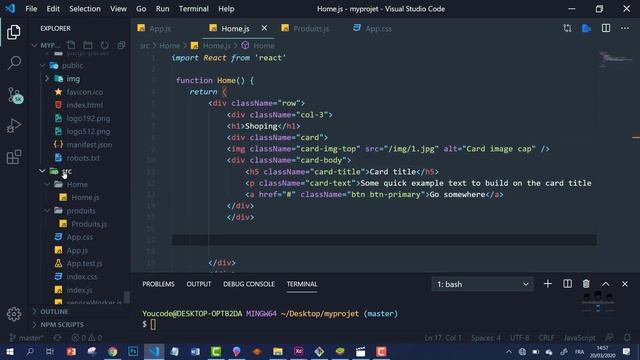Click the Explorer sidebar scrollbar
The image size is (640, 360).
(127, 297)
